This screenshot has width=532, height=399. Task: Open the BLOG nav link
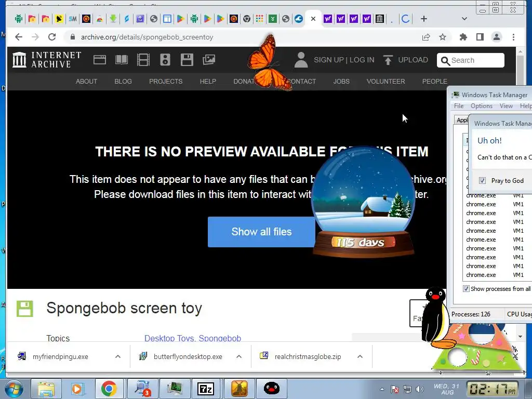coord(123,82)
